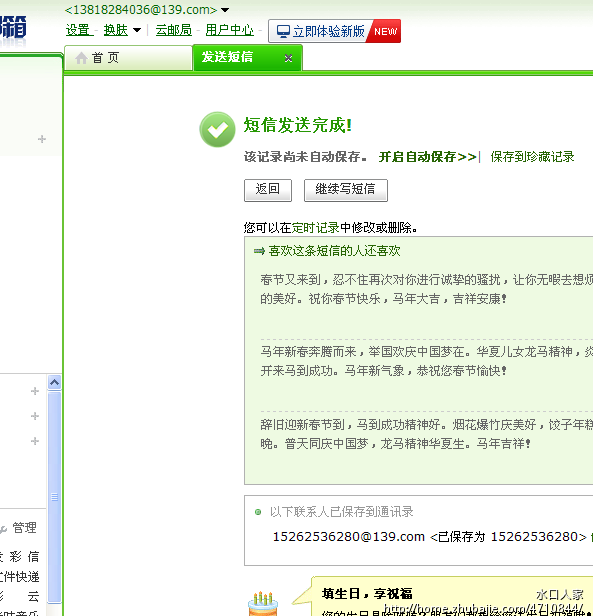Enable auto save via 开启自动保存>>
Viewport: 593px width, 616px height.
(x=428, y=157)
